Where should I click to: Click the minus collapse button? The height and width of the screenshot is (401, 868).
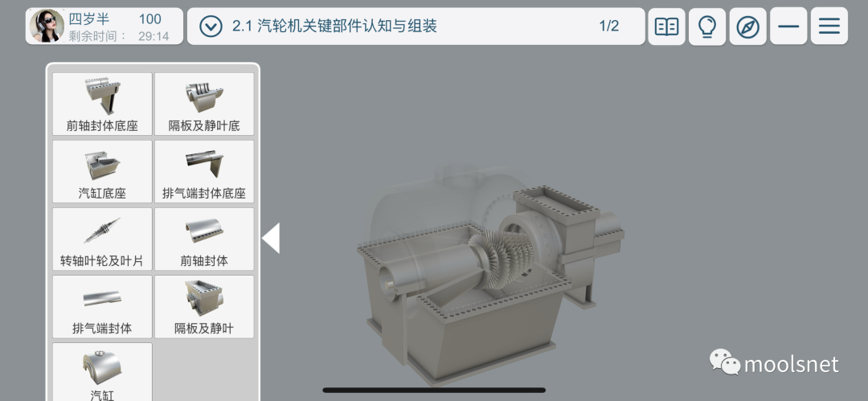tap(788, 26)
